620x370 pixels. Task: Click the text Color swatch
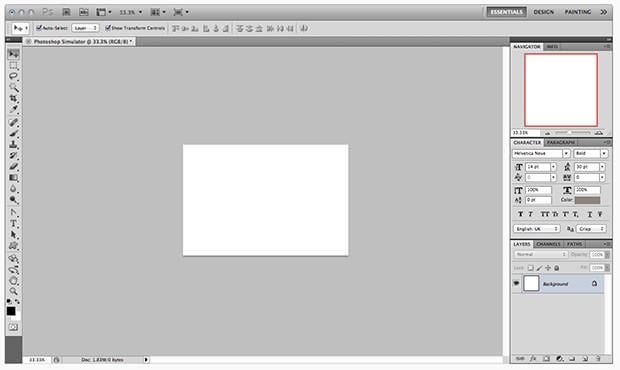tap(587, 200)
